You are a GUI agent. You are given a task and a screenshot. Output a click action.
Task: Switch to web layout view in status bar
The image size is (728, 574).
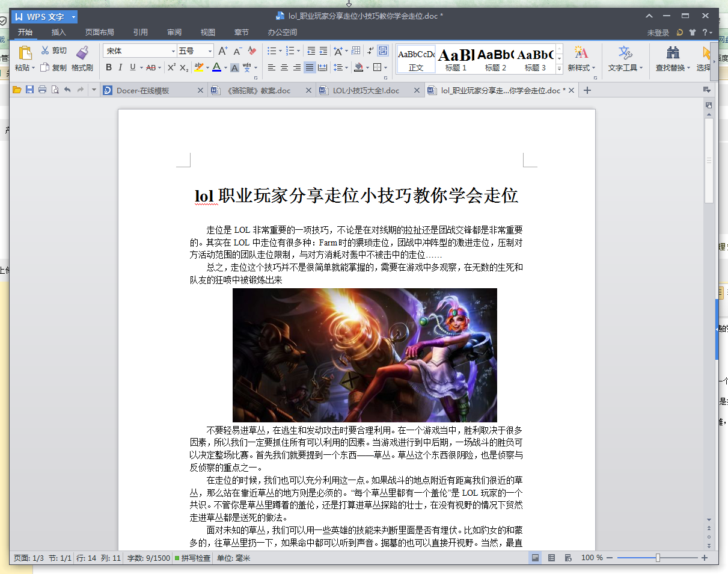click(568, 558)
